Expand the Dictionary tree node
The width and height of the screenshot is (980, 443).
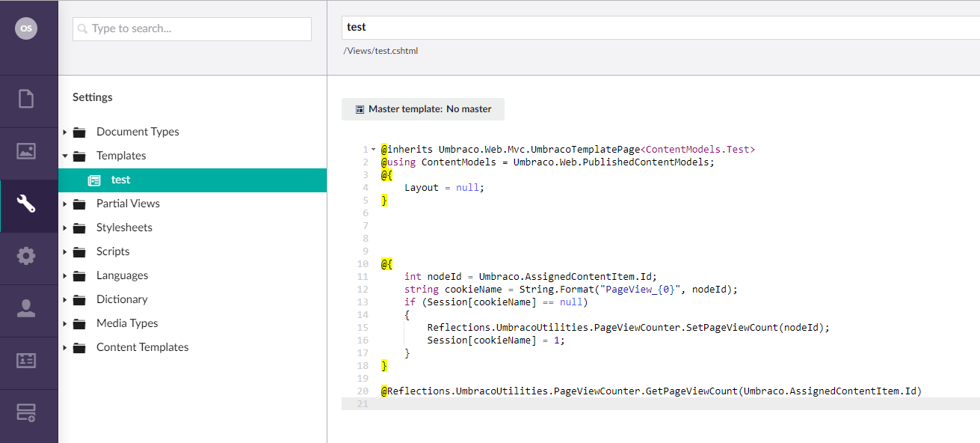pyautogui.click(x=65, y=300)
